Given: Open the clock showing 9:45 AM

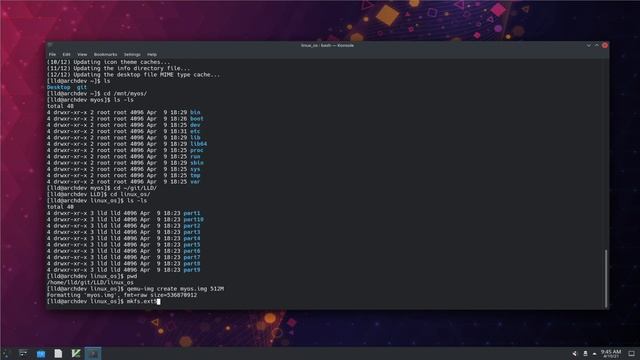Looking at the screenshot, I should [611, 353].
